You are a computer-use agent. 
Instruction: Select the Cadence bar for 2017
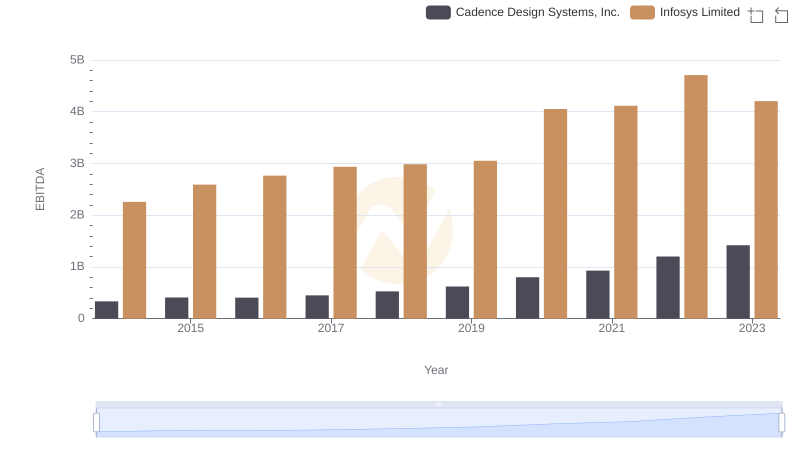click(317, 307)
